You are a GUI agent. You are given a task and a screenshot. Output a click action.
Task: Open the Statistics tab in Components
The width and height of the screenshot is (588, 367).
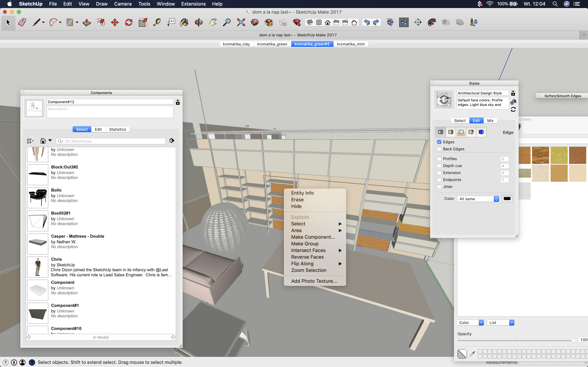click(x=118, y=129)
